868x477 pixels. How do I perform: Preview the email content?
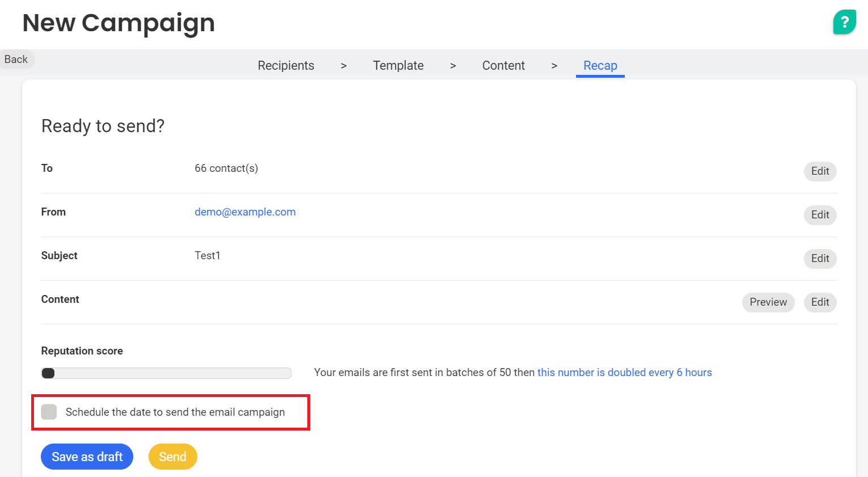point(768,302)
